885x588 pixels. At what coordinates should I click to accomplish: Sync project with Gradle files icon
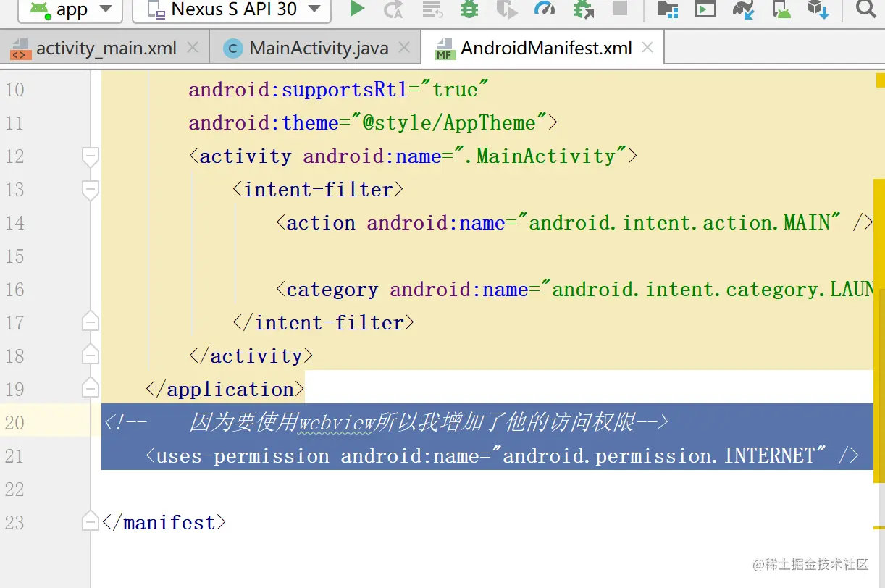(743, 9)
